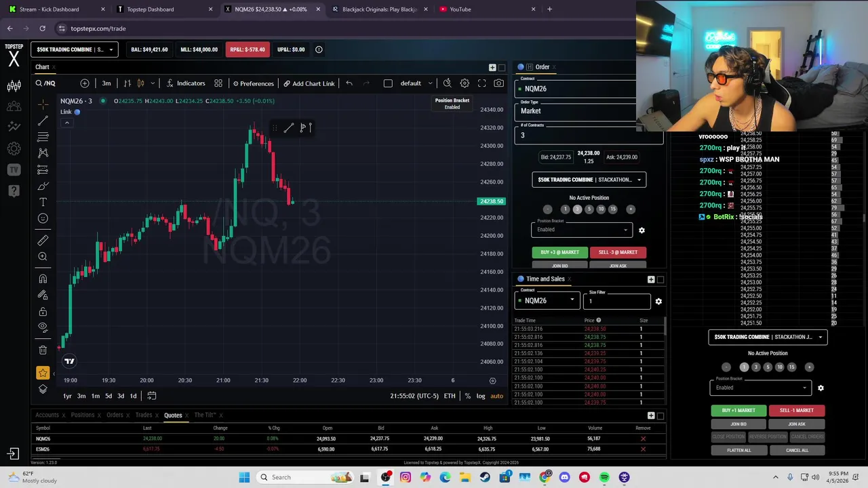Open chart Preferences
Image resolution: width=868 pixels, height=488 pixels.
[x=252, y=83]
